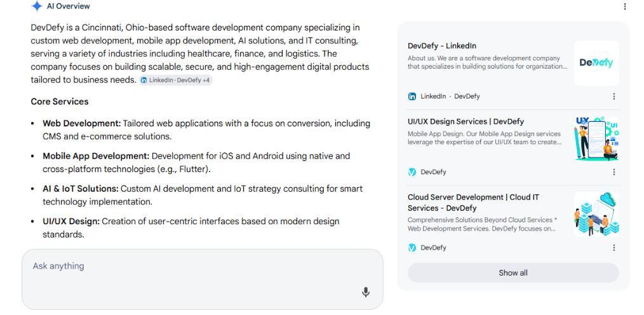The width and height of the screenshot is (644, 315).
Task: Click the LinkedIn · DevDefy source text under the first card
Action: click(x=450, y=97)
